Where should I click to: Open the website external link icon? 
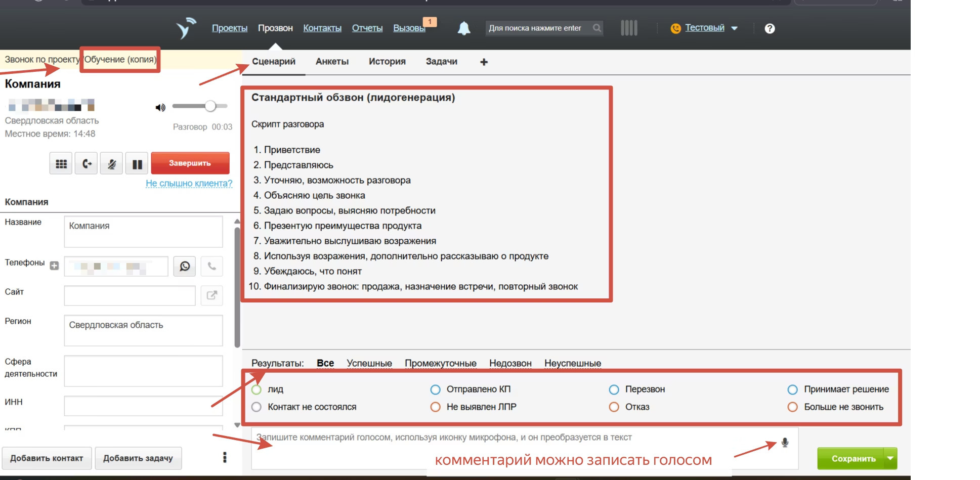coord(212,295)
